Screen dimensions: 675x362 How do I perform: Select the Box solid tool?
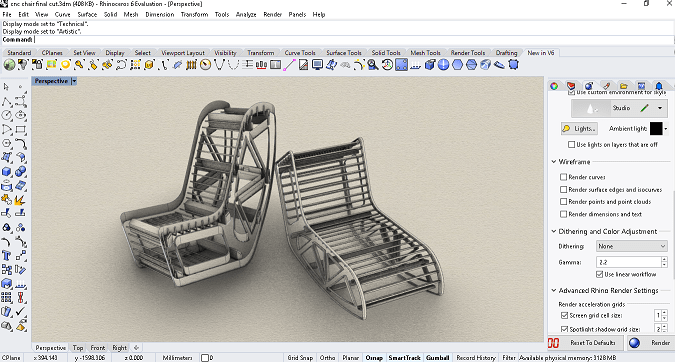click(x=6, y=171)
